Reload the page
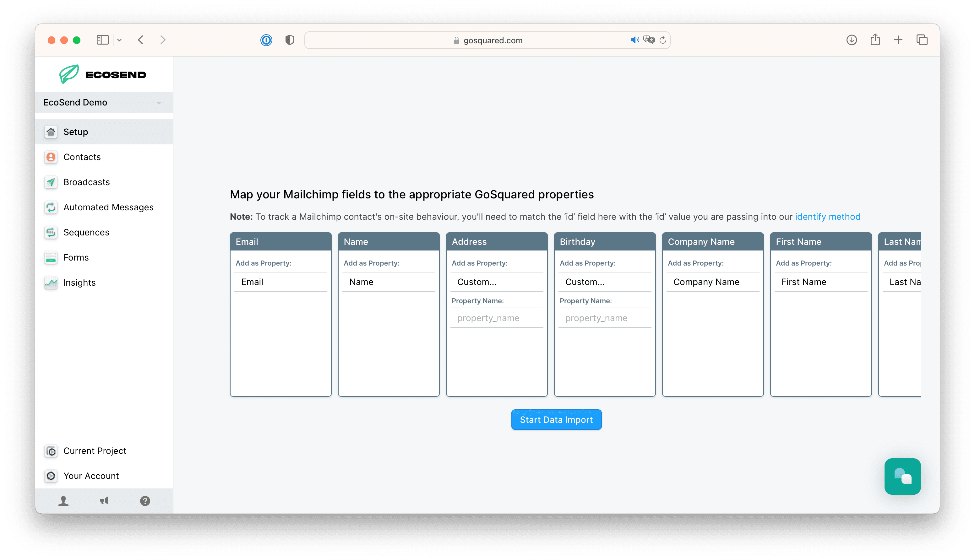Screen dimensions: 975x560 (x=662, y=40)
